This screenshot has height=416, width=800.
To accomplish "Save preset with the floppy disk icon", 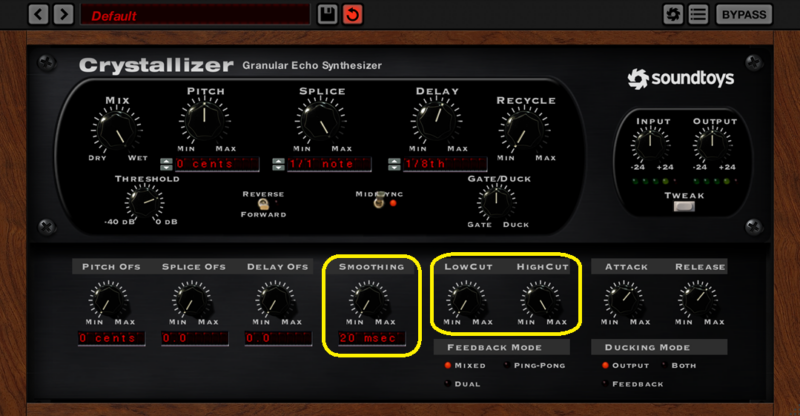I will [x=327, y=14].
